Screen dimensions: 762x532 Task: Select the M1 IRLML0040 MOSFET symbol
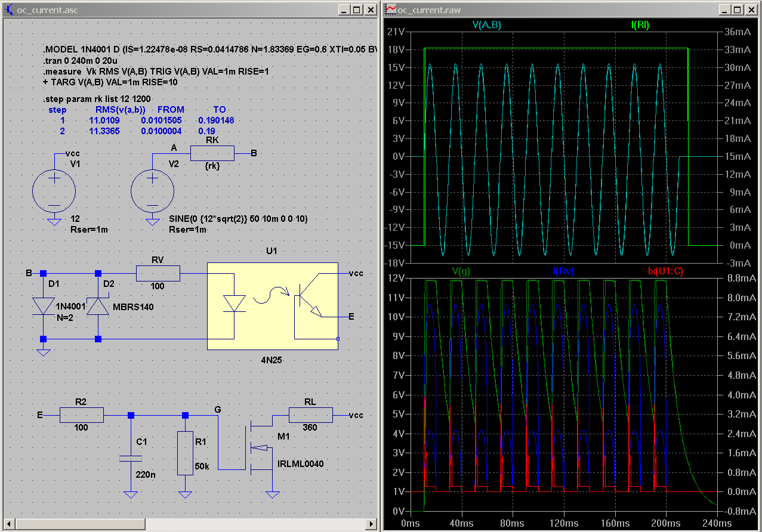[x=260, y=449]
